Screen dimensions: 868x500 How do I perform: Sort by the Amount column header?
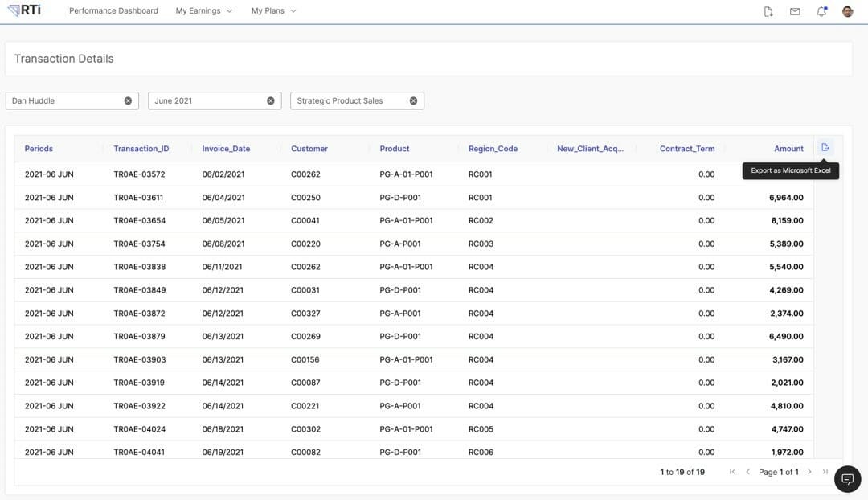pos(788,149)
